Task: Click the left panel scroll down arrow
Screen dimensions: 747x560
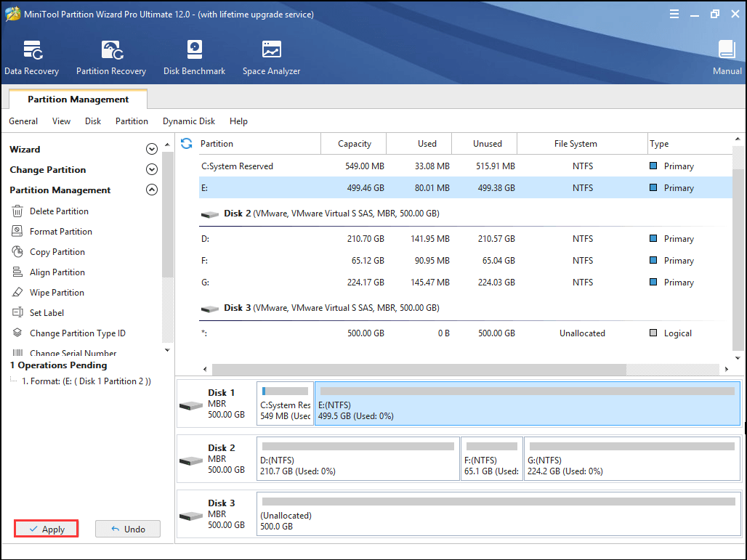Action: pos(167,351)
